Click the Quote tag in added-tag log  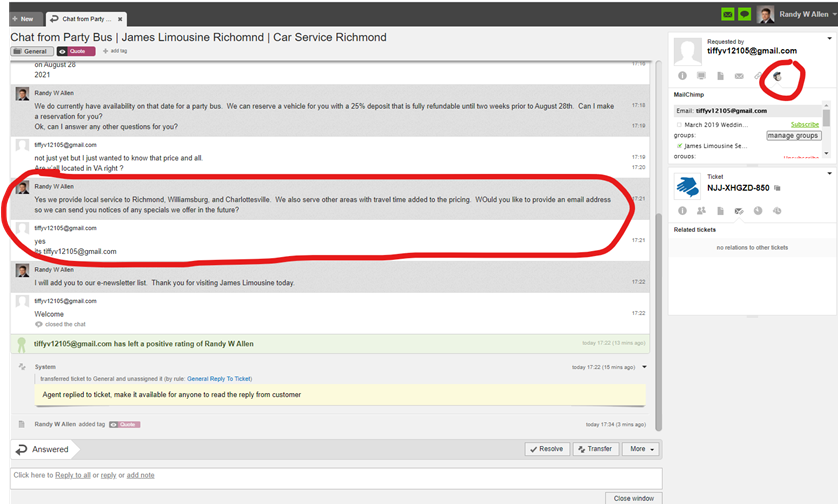point(125,424)
